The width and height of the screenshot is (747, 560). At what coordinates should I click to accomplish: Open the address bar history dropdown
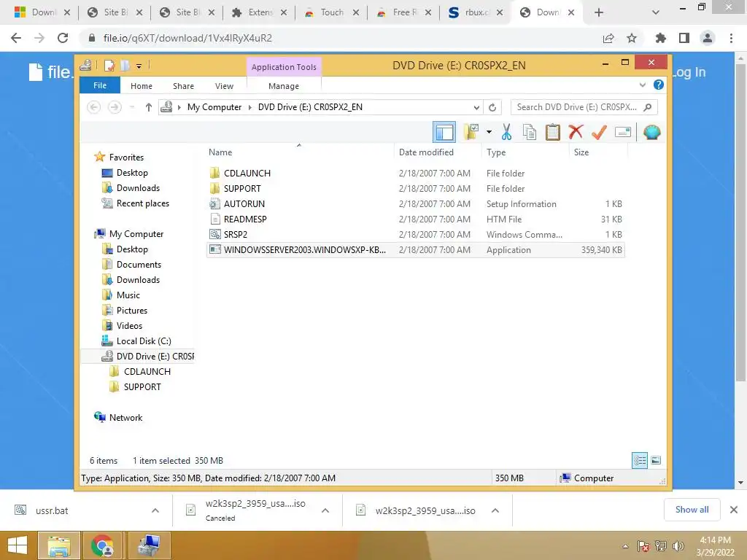tap(476, 108)
